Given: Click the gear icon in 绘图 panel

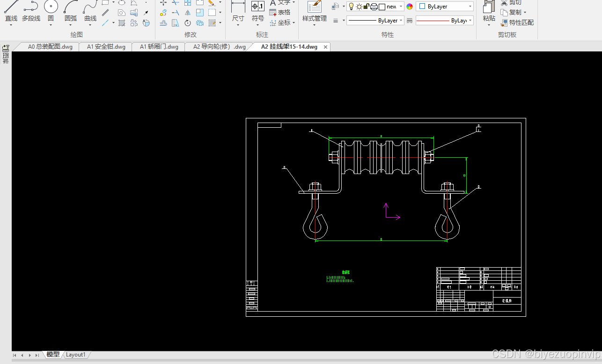Looking at the screenshot, I should point(134,23).
